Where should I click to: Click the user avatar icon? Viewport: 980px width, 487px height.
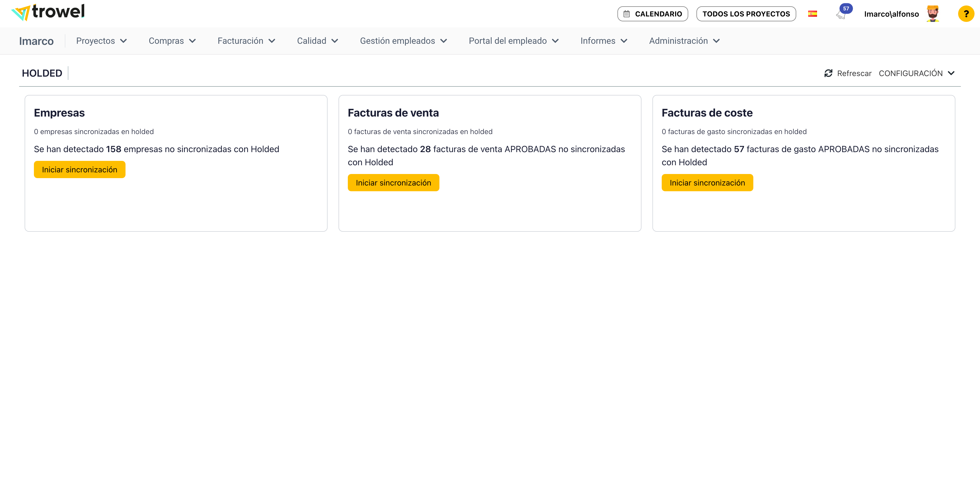pyautogui.click(x=932, y=14)
